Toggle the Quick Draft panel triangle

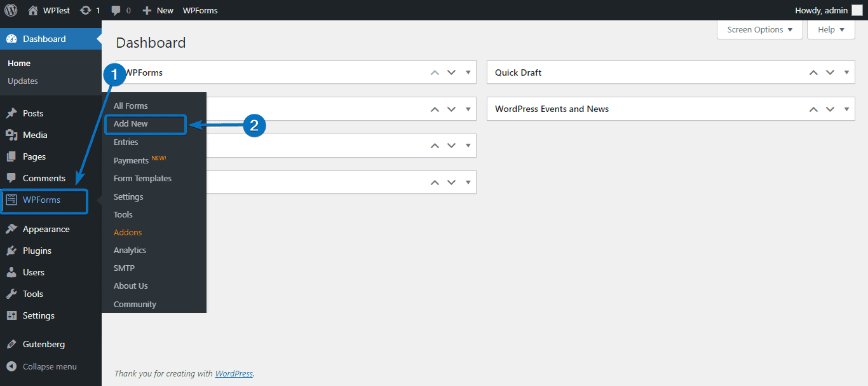tap(846, 72)
